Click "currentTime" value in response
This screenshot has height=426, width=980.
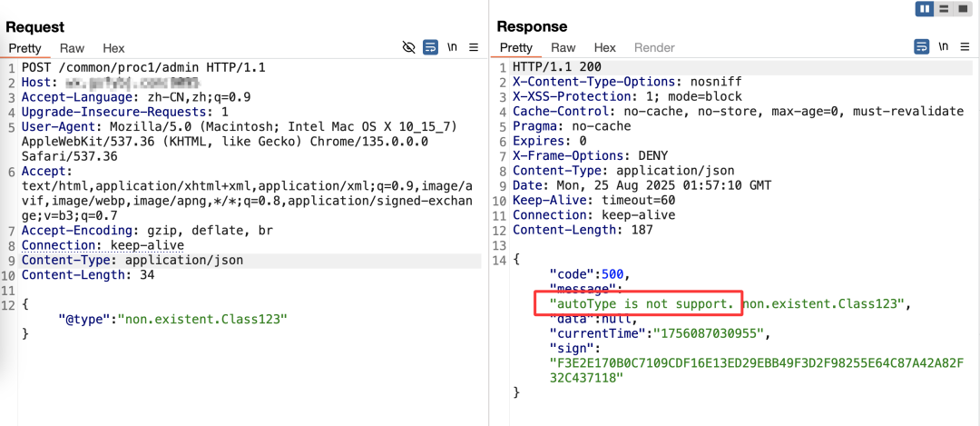point(709,334)
